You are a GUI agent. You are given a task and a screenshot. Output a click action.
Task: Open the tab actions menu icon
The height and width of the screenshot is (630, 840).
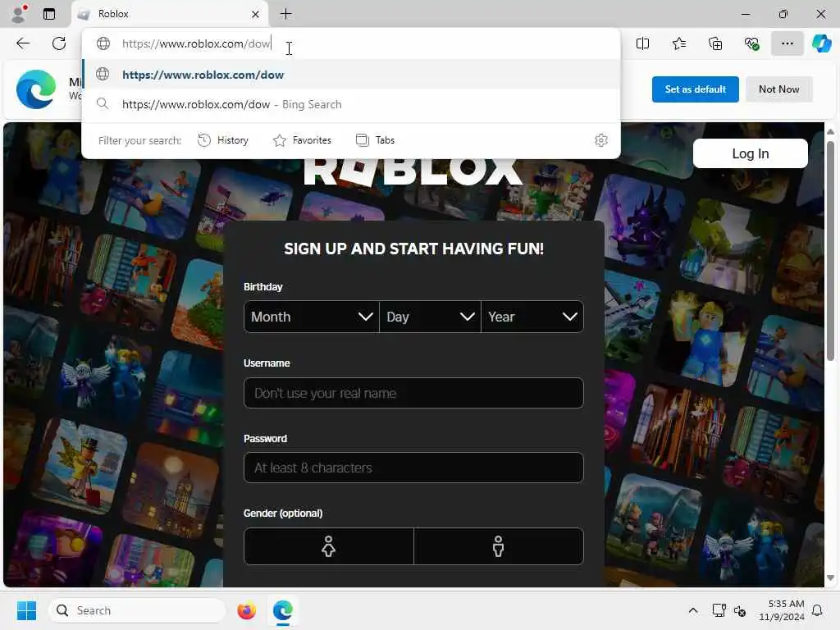pyautogui.click(x=49, y=14)
